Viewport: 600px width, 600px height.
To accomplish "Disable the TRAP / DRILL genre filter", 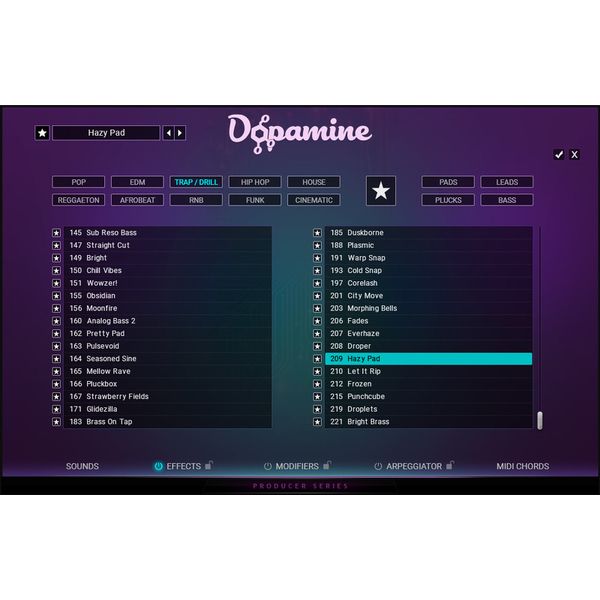I will pyautogui.click(x=196, y=182).
